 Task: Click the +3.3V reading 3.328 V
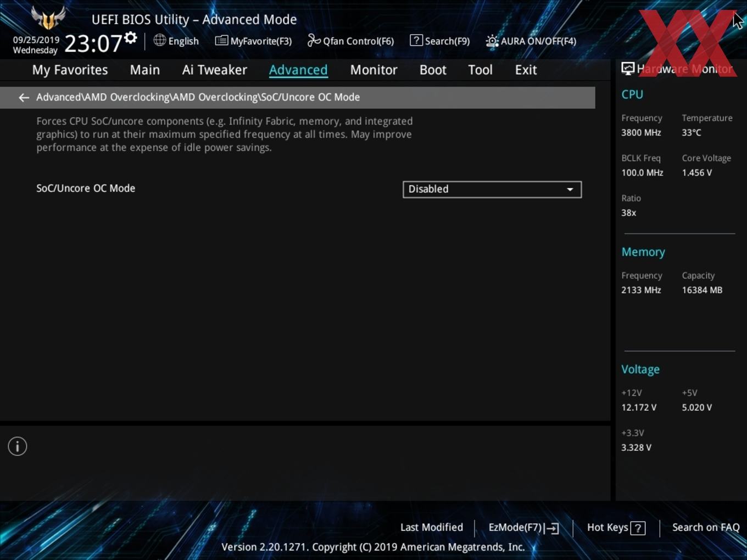tap(636, 447)
